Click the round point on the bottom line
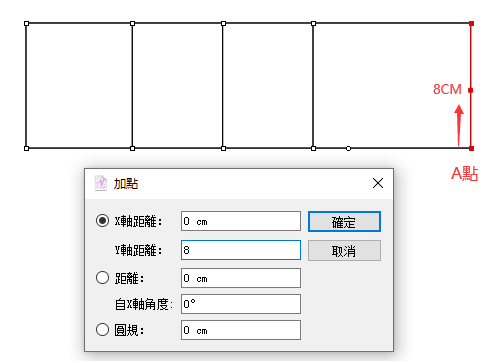This screenshot has height=363, width=498. [348, 148]
